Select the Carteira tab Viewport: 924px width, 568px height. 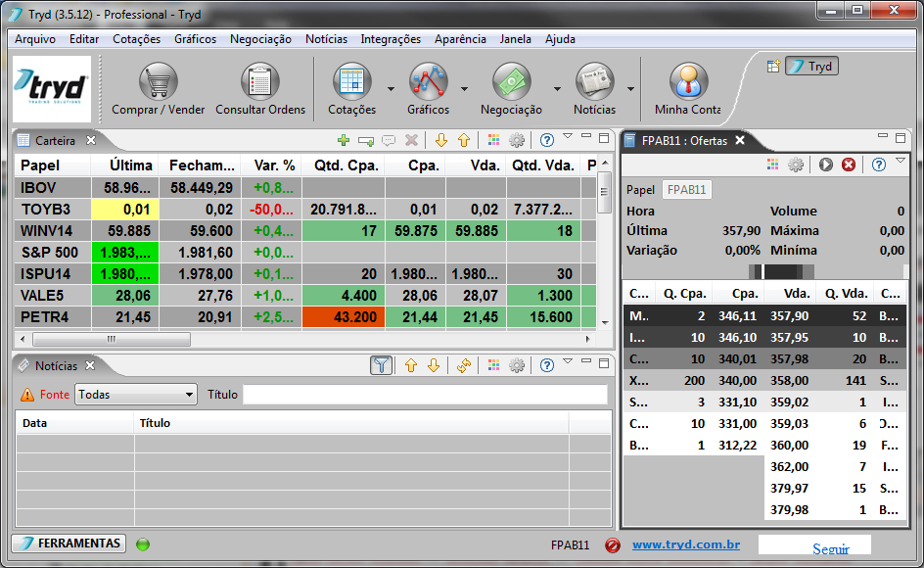point(55,140)
